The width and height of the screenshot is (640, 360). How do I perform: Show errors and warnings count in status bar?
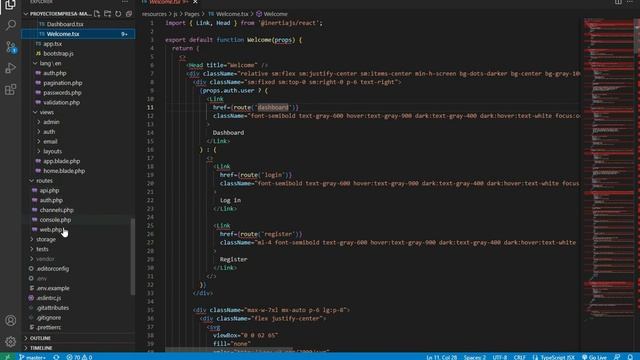coord(79,357)
